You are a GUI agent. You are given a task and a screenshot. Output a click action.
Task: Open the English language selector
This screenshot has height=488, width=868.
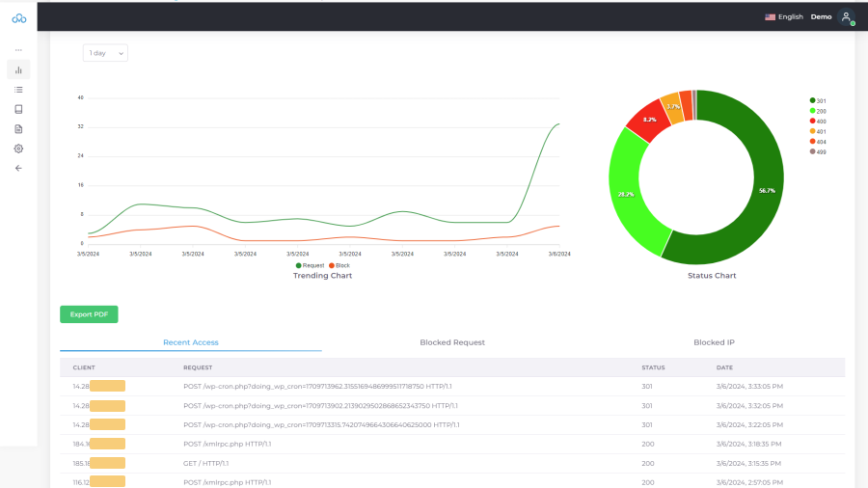pos(784,17)
